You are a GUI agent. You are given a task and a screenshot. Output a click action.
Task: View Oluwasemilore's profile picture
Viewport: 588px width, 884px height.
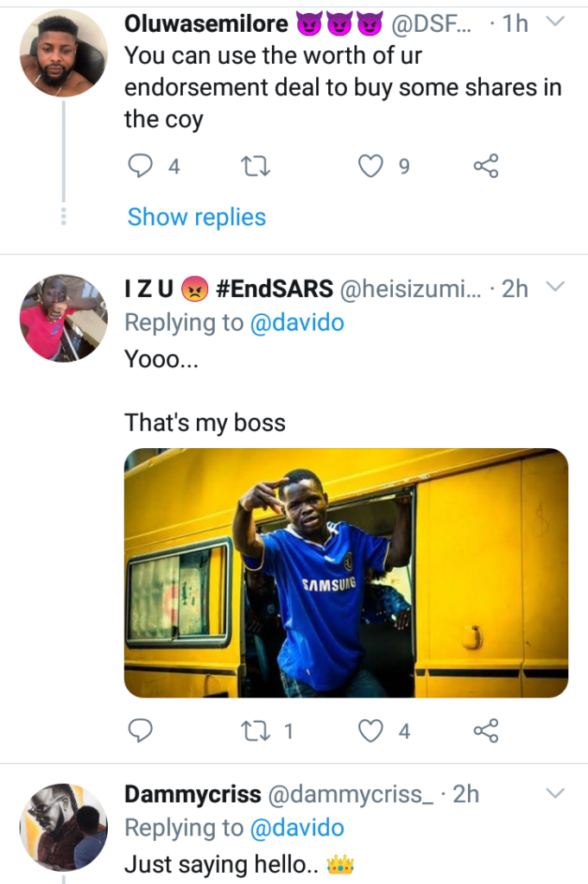click(x=63, y=53)
